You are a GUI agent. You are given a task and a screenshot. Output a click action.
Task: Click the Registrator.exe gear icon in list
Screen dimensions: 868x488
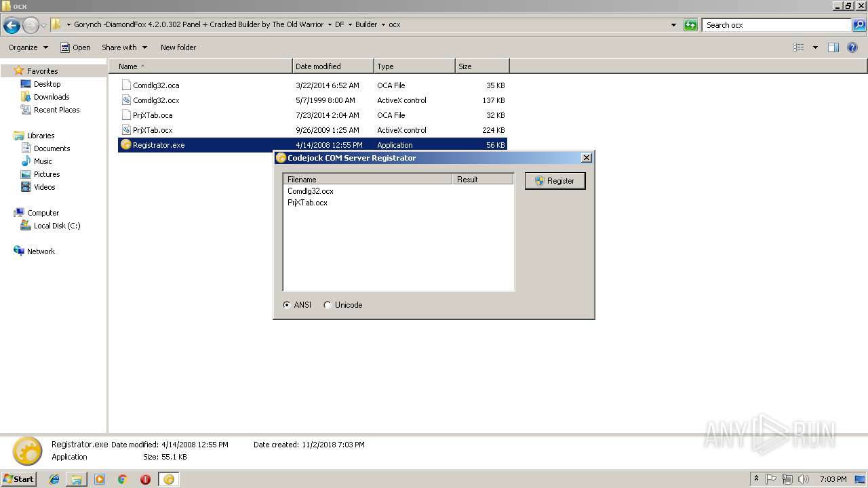coord(125,145)
